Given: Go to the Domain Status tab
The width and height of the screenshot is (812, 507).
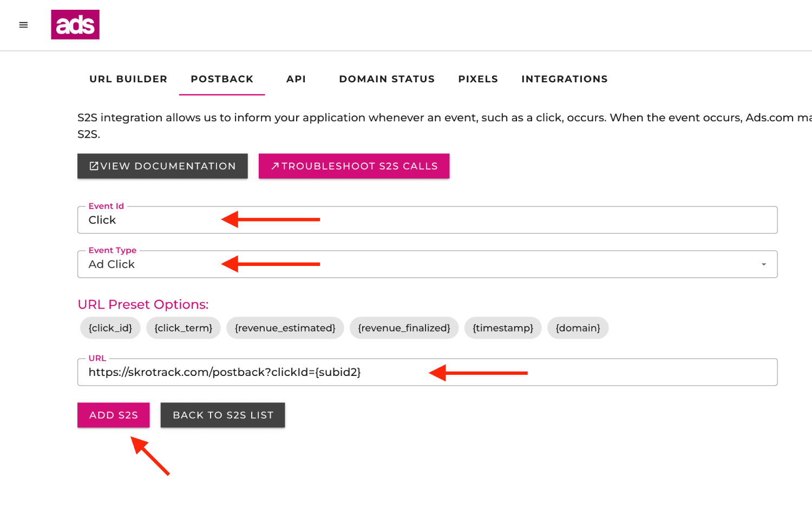Looking at the screenshot, I should pyautogui.click(x=387, y=79).
